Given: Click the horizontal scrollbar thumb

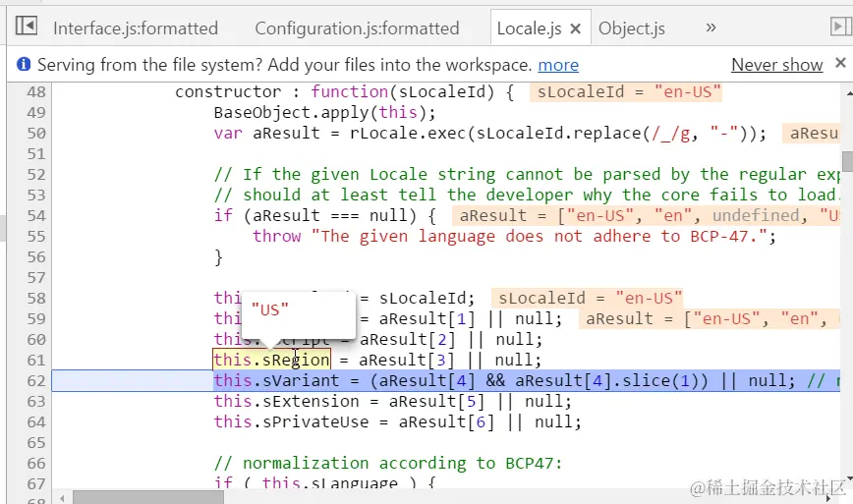Looking at the screenshot, I should click(148, 497).
